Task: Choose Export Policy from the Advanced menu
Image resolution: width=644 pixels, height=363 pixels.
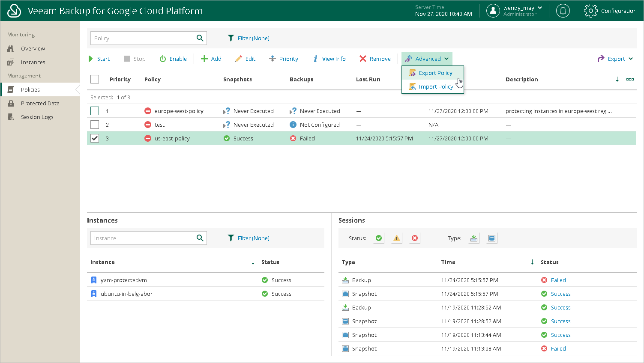Action: (x=435, y=73)
